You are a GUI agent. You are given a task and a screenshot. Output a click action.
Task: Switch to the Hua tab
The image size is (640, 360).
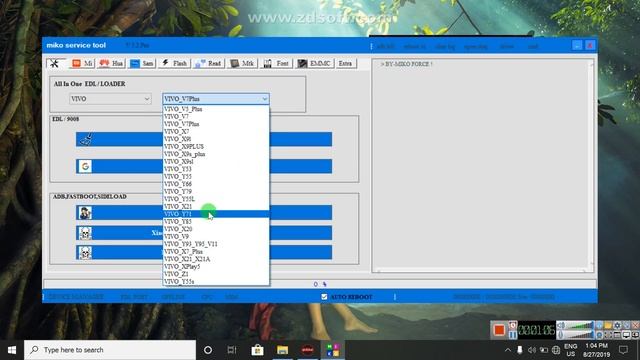tap(111, 63)
